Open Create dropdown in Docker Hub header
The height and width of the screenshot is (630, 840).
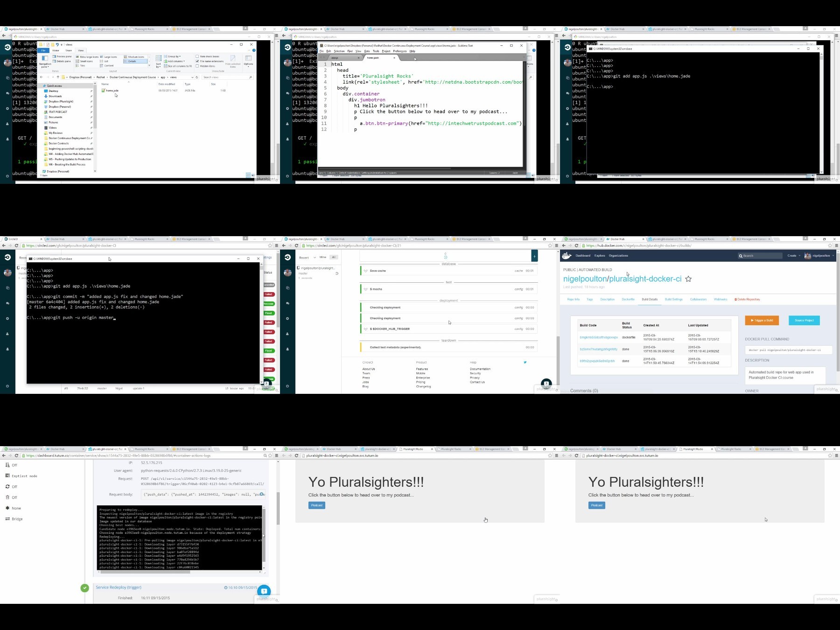pyautogui.click(x=794, y=256)
